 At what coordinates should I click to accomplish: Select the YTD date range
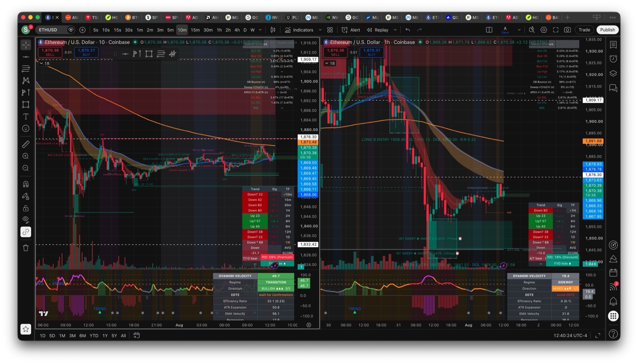pyautogui.click(x=94, y=336)
